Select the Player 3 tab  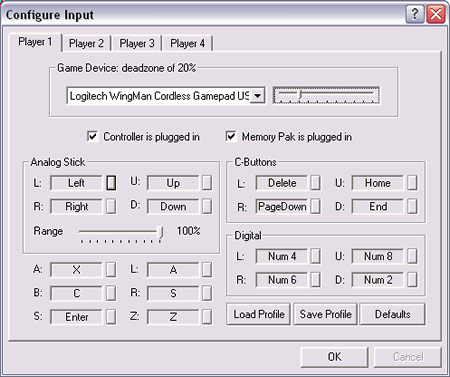pyautogui.click(x=137, y=43)
